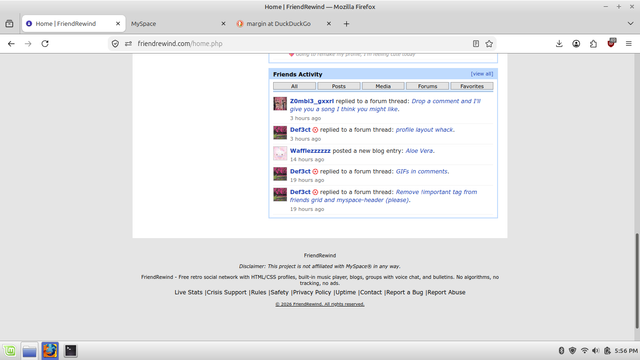Image resolution: width=640 pixels, height=360 pixels.
Task: Open the extensions puzzle icon
Action: pyautogui.click(x=593, y=44)
